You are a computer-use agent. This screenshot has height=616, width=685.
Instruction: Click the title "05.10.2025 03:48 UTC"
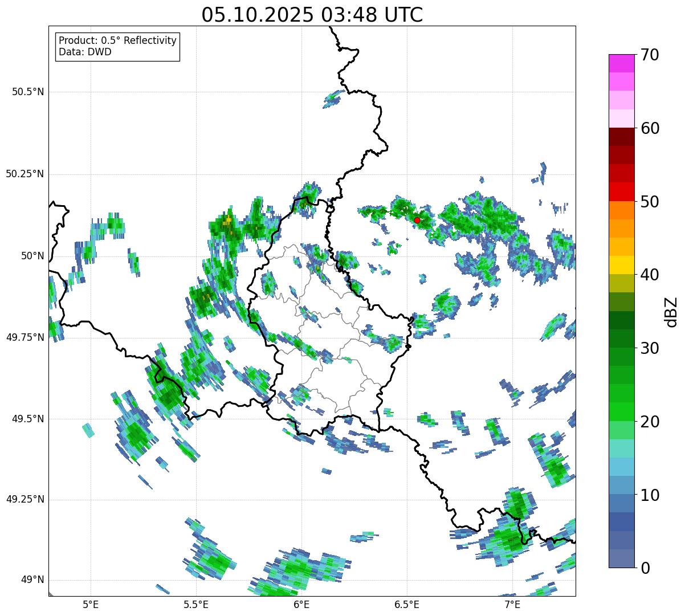pyautogui.click(x=312, y=15)
